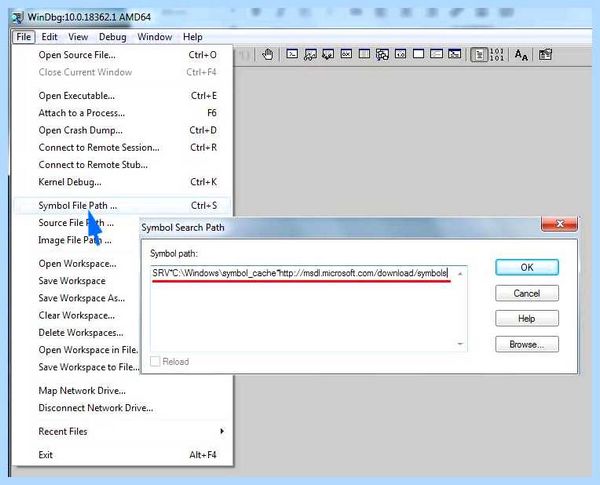Choose Open Executable menu entry

(x=122, y=96)
